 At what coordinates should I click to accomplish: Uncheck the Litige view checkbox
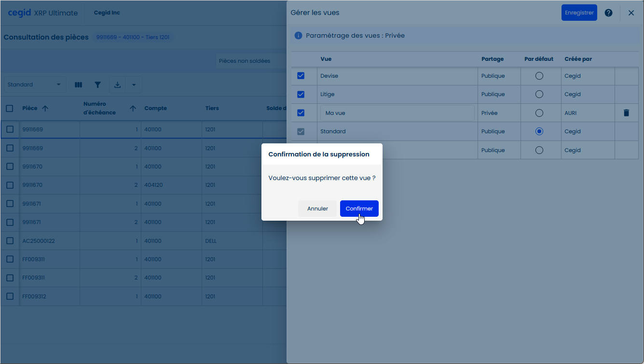click(x=301, y=94)
